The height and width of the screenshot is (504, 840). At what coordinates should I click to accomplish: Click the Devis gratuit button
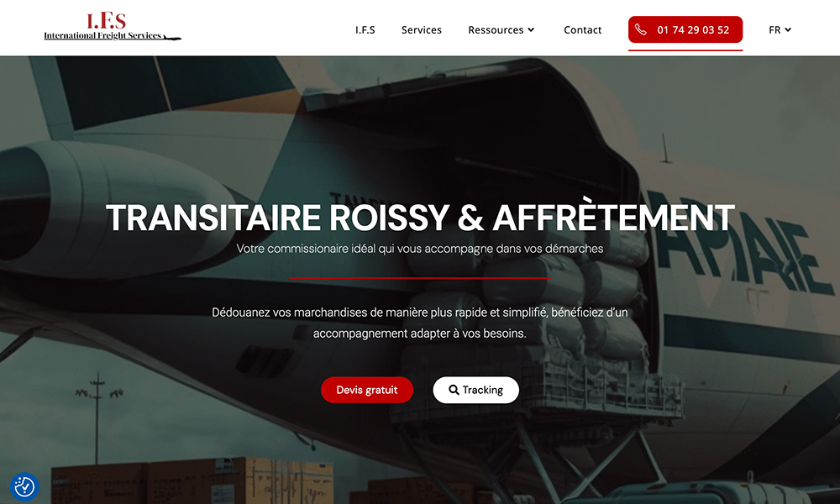coord(367,390)
